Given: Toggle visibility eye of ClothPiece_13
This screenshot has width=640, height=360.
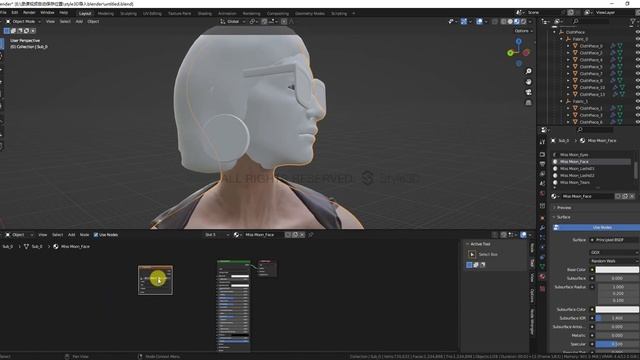Looking at the screenshot, I should click(x=638, y=94).
